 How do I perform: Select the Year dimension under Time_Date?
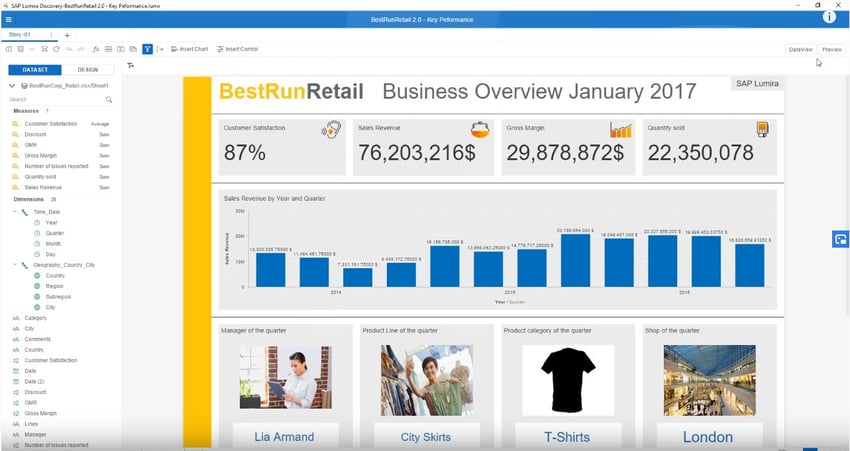coord(51,223)
